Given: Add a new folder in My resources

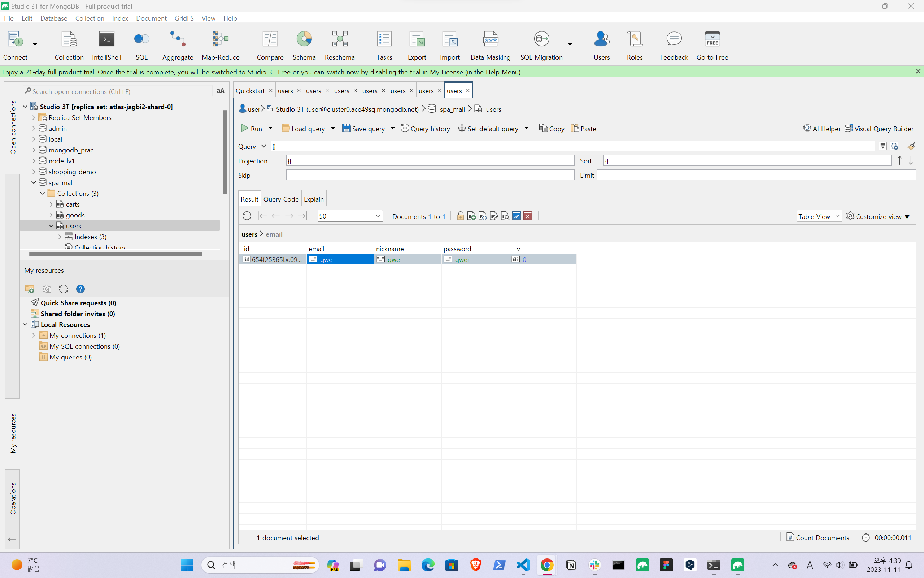Looking at the screenshot, I should click(x=29, y=289).
